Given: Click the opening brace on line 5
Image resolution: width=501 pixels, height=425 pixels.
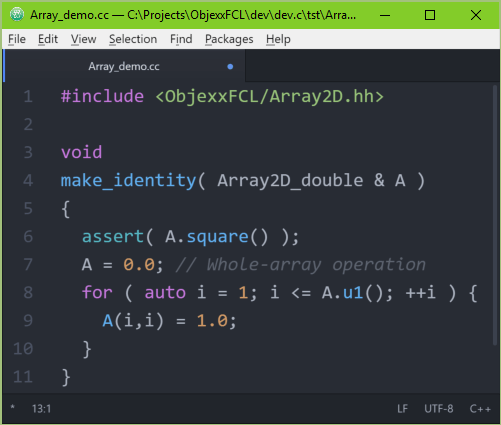Looking at the screenshot, I should (66, 209).
